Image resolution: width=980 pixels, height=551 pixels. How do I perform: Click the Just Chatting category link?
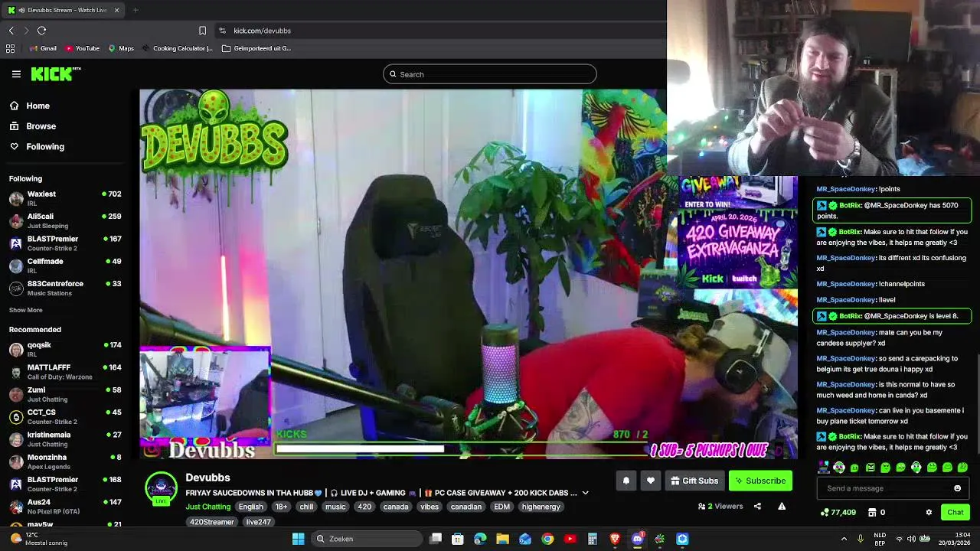(207, 507)
